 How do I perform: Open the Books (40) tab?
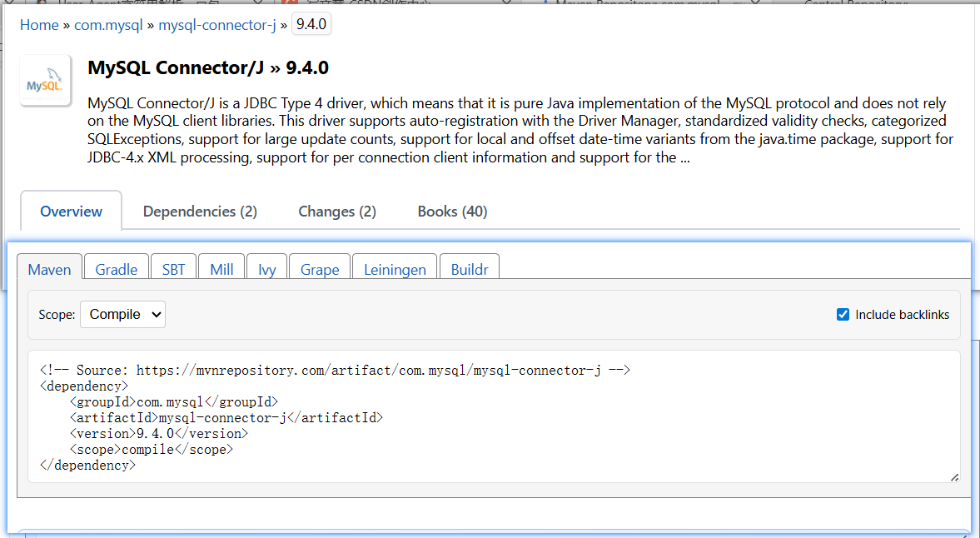(452, 212)
